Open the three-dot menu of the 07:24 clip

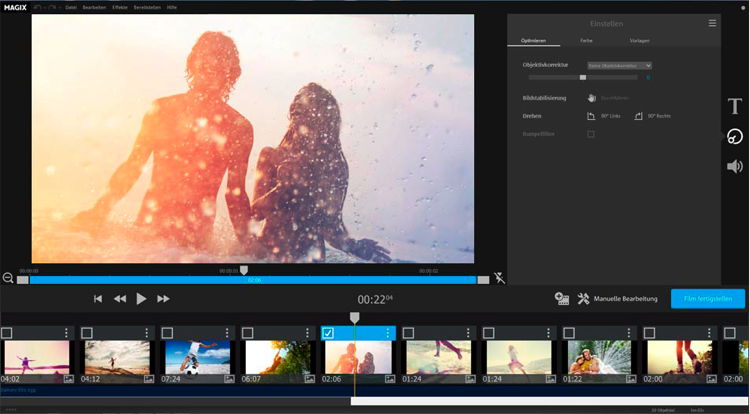[227, 333]
